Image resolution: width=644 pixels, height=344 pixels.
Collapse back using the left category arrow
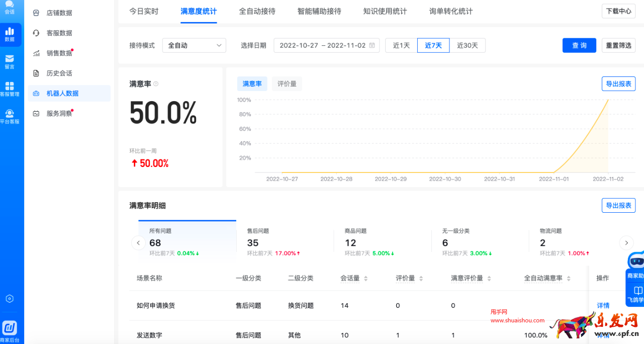point(138,242)
